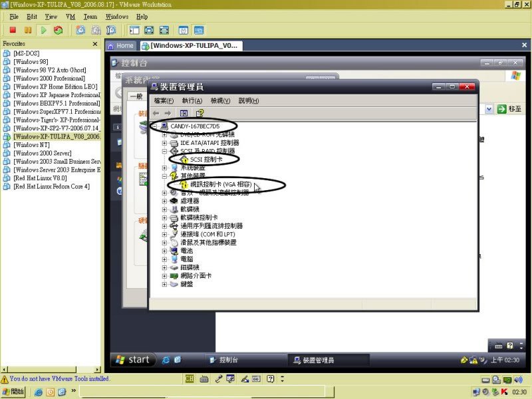The image size is (532, 399).
Task: Open the address dropdown in the 控制台 window
Action: pos(489,109)
